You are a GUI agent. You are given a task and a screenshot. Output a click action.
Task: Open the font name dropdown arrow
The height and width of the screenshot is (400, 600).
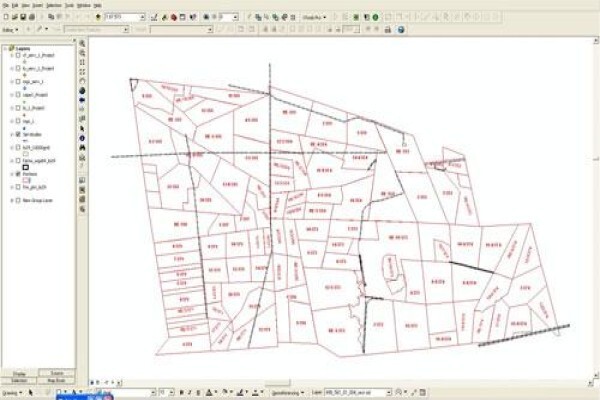point(153,393)
